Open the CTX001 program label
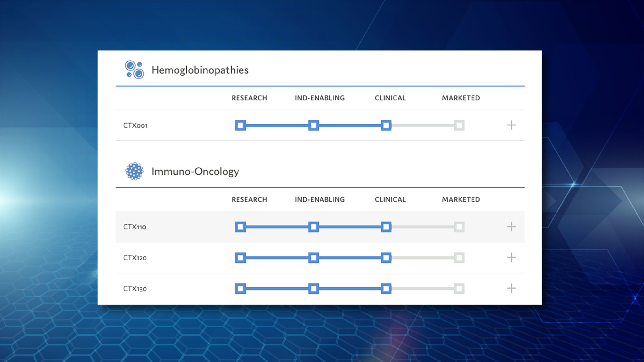Viewport: 644px width, 362px height. [x=135, y=125]
